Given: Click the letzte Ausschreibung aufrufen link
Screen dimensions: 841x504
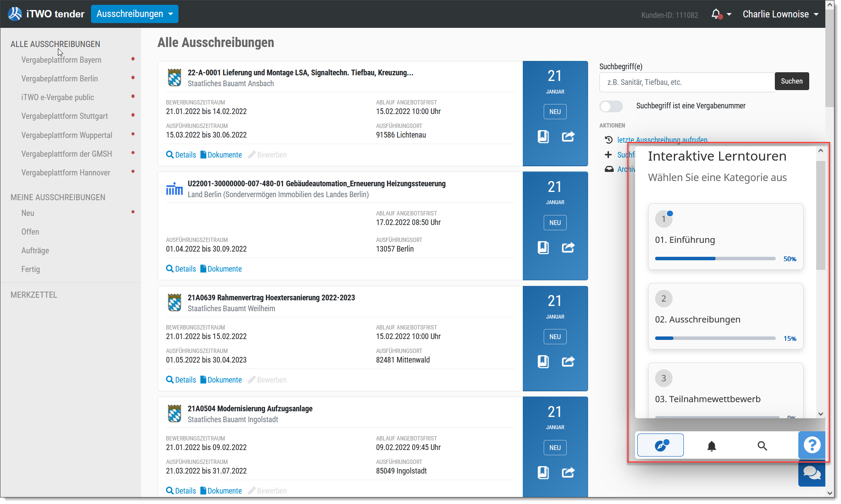Looking at the screenshot, I should [662, 140].
